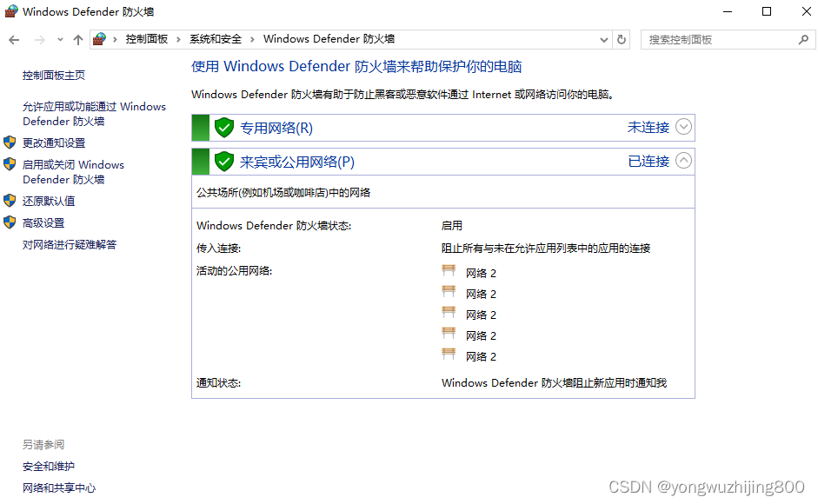Open 对网络进行疑难解答 link
Screen dimensions: 818x504
tap(70, 245)
